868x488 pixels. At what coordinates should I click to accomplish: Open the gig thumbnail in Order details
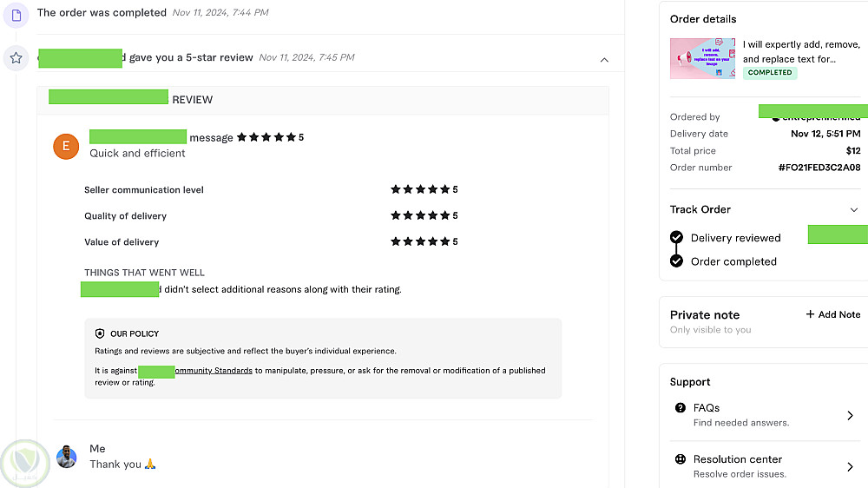tap(702, 58)
